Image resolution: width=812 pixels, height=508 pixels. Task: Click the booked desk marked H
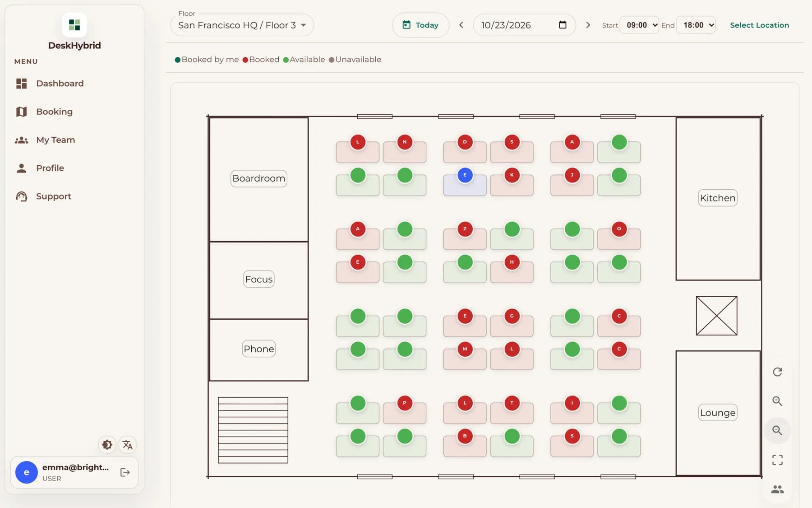click(x=512, y=262)
